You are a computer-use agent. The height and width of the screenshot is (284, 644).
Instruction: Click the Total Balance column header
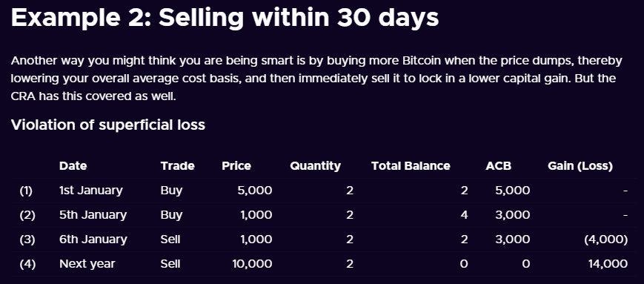coord(411,165)
